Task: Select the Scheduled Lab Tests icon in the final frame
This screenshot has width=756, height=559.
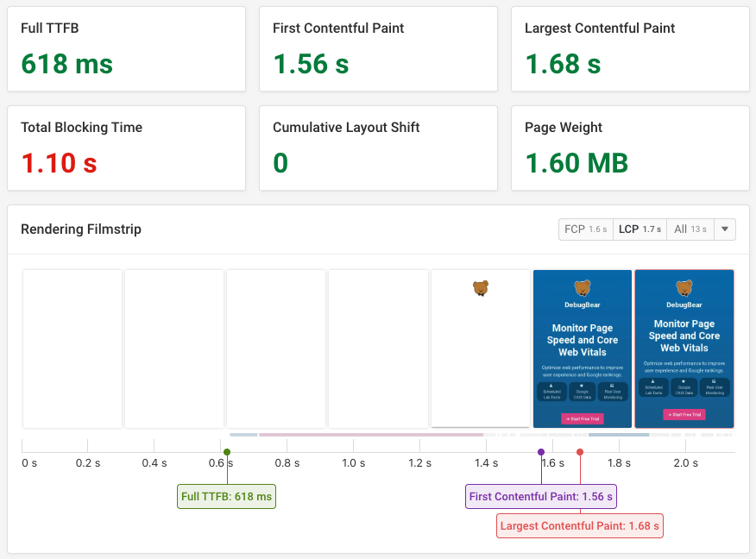Action: click(x=656, y=387)
